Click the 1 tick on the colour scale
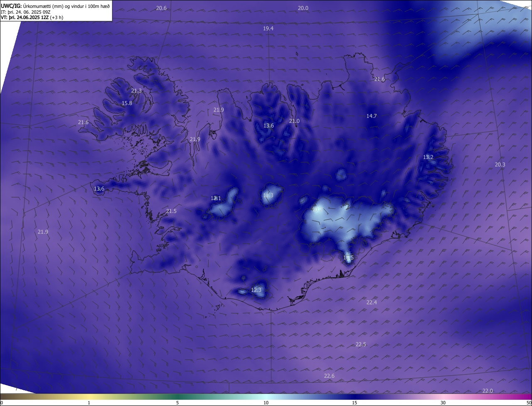This screenshot has width=532, height=406. [x=89, y=403]
